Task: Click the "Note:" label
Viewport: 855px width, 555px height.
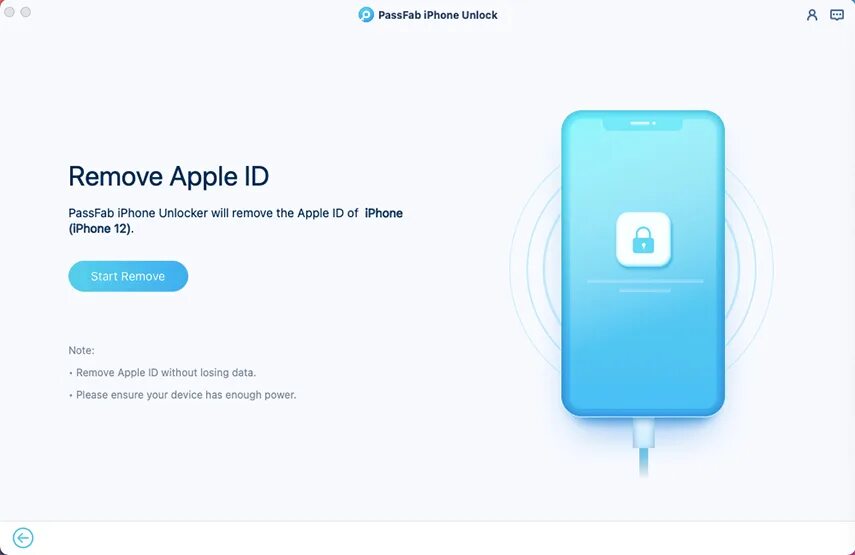Action: click(81, 351)
